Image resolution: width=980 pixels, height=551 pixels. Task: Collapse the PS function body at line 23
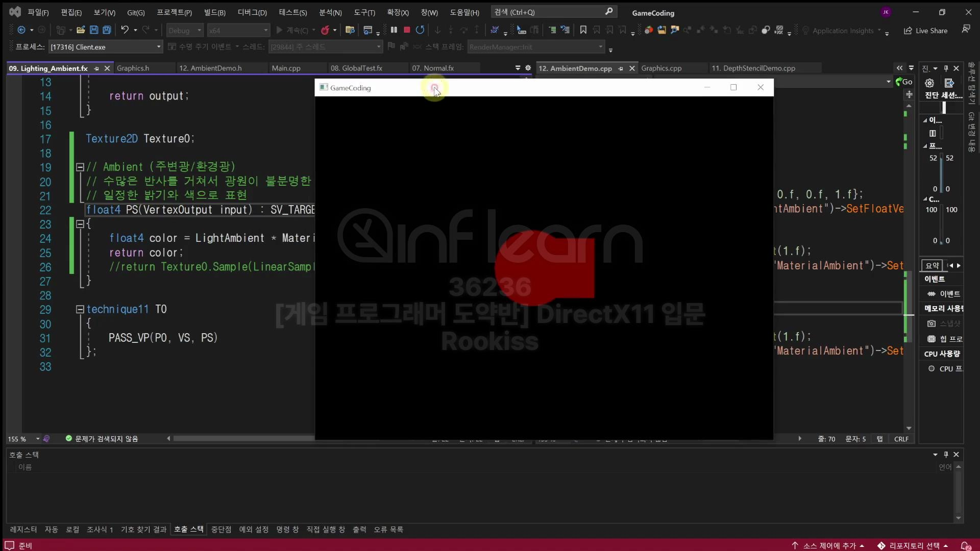pos(80,224)
